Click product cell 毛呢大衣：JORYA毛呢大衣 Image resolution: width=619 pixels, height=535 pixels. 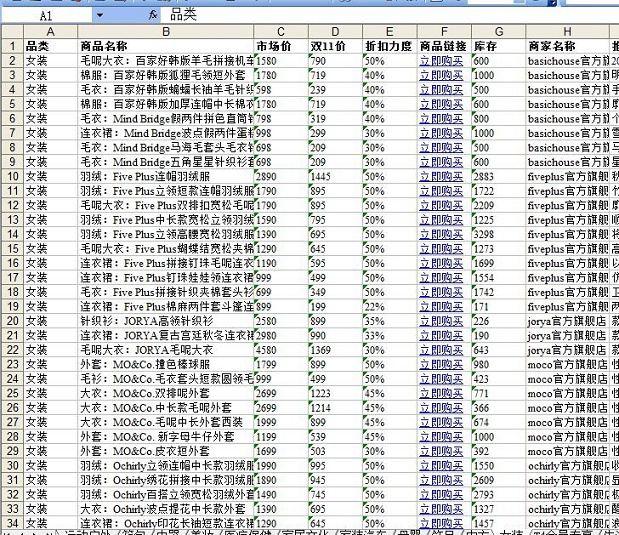[x=166, y=350]
